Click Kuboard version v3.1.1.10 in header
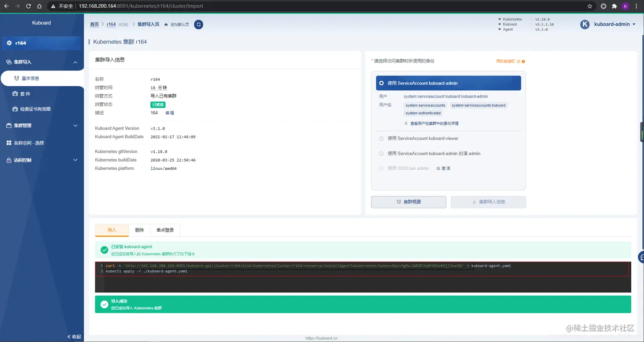 [544, 24]
